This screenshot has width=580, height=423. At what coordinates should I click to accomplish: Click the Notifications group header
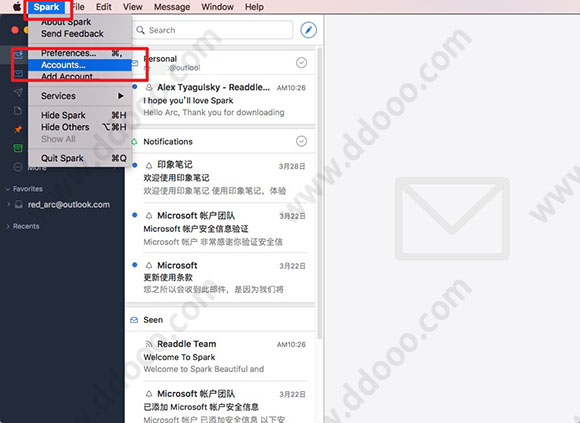[x=220, y=141]
